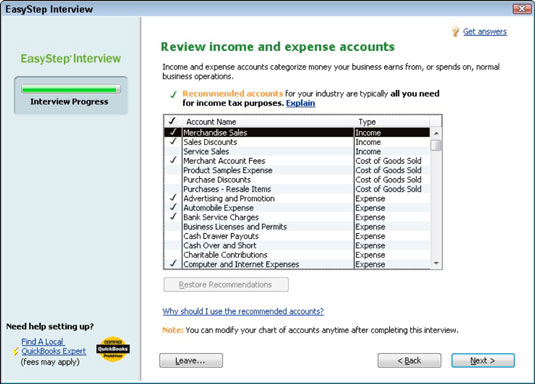Check the Service Sales account

click(x=173, y=151)
